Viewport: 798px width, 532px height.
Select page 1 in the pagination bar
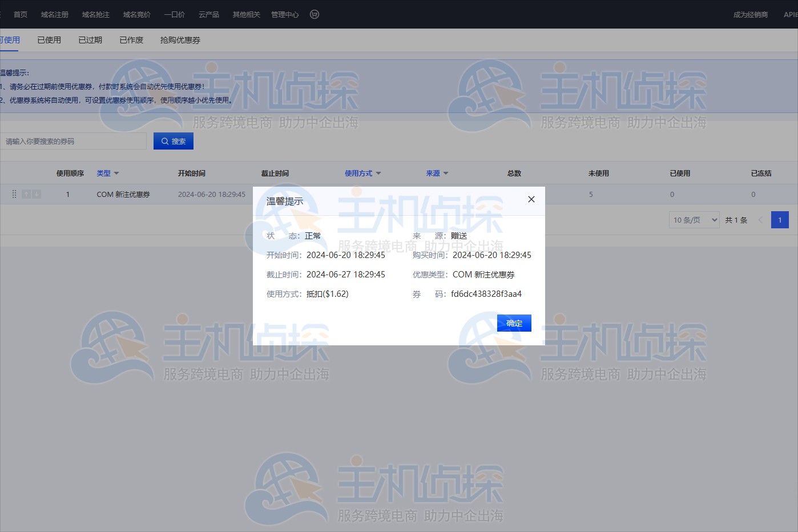[x=780, y=220]
